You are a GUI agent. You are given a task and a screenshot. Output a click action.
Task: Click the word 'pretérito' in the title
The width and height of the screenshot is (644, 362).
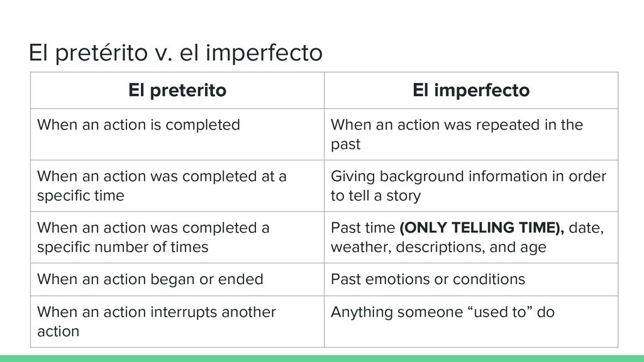[x=101, y=53]
